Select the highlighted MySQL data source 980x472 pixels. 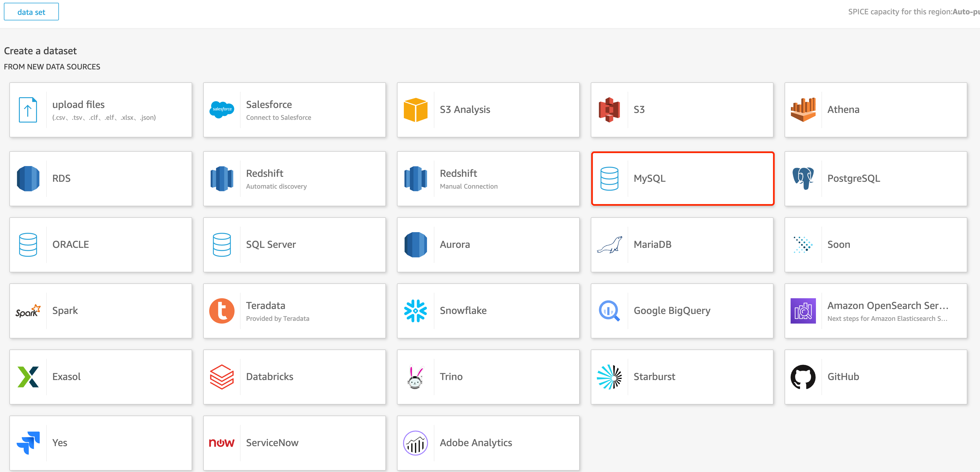682,178
